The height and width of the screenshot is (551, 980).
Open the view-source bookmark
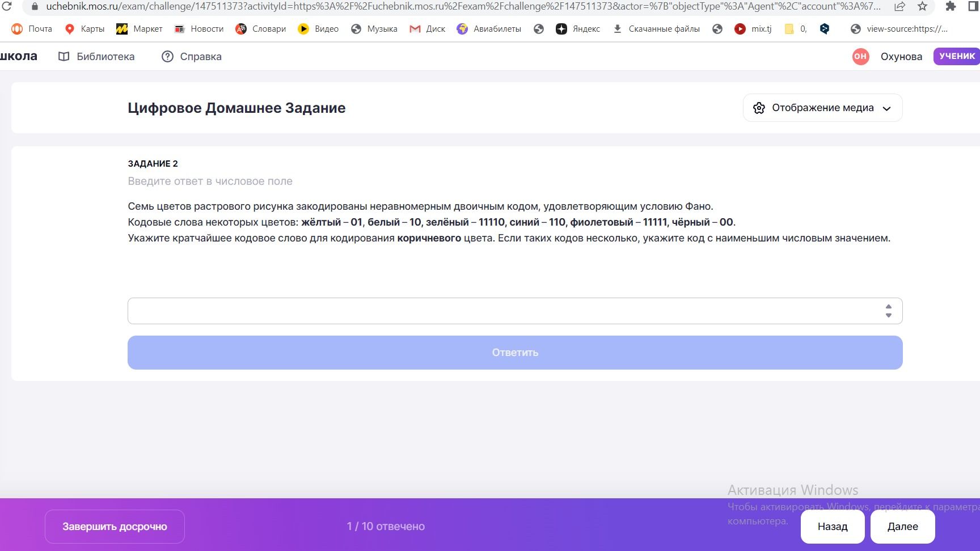click(899, 29)
